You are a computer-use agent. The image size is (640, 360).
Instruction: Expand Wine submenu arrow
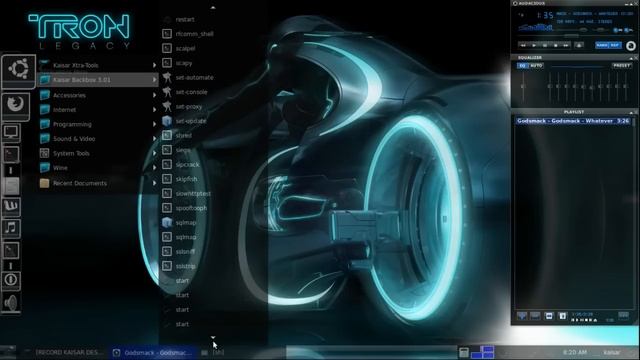pyautogui.click(x=154, y=168)
